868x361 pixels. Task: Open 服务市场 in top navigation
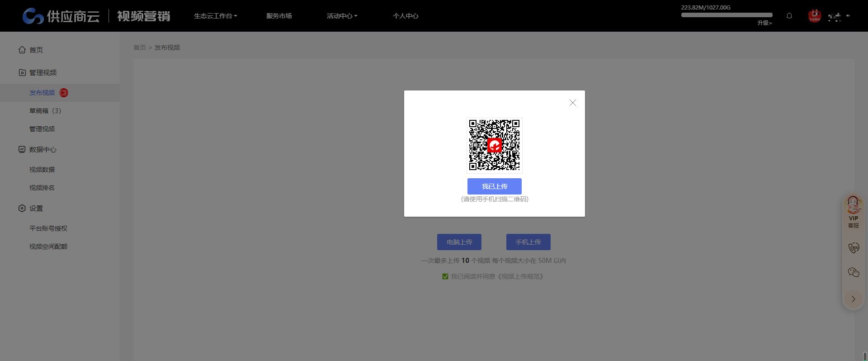click(279, 16)
